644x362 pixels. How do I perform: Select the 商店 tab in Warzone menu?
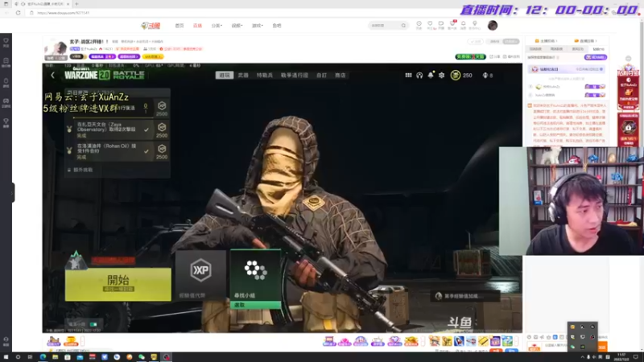[x=341, y=75]
